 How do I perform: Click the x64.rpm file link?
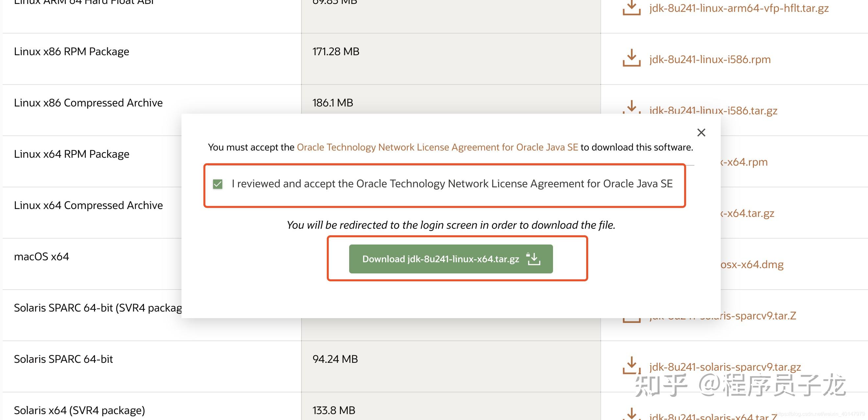[744, 162]
